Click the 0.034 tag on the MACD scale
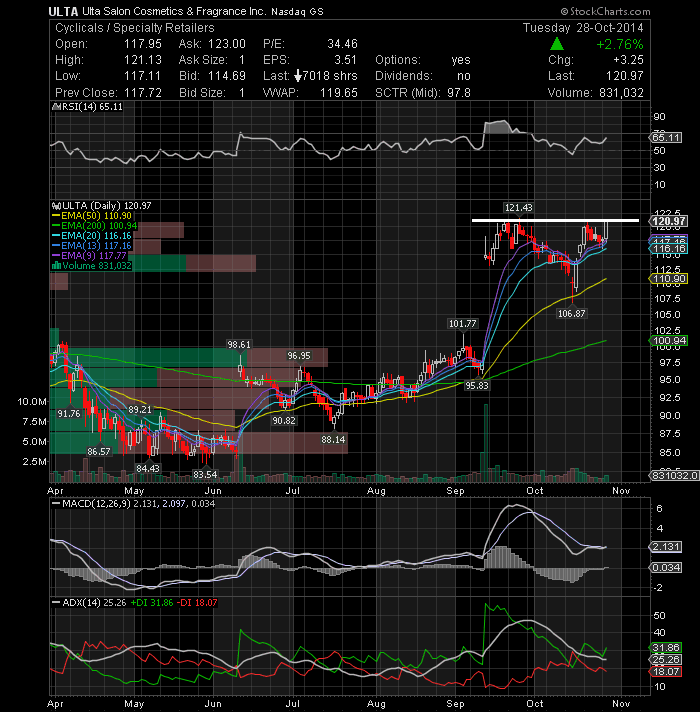This screenshot has width=700, height=712. pos(666,568)
